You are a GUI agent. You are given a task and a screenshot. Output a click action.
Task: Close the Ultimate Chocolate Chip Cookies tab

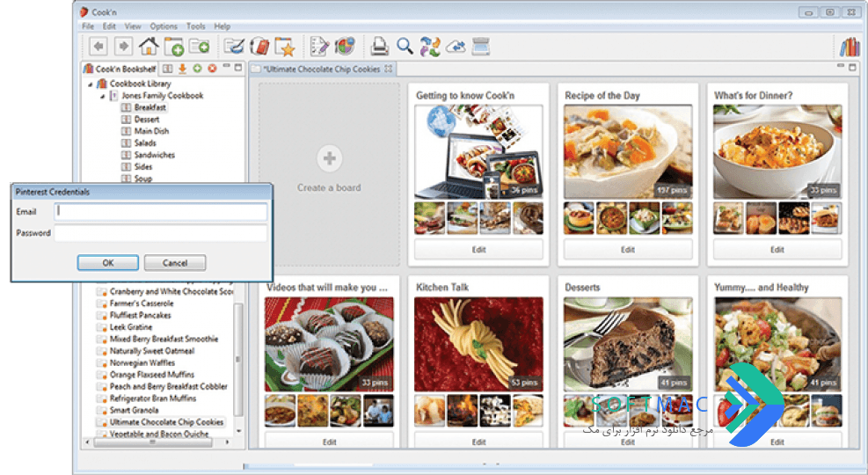[x=389, y=69]
